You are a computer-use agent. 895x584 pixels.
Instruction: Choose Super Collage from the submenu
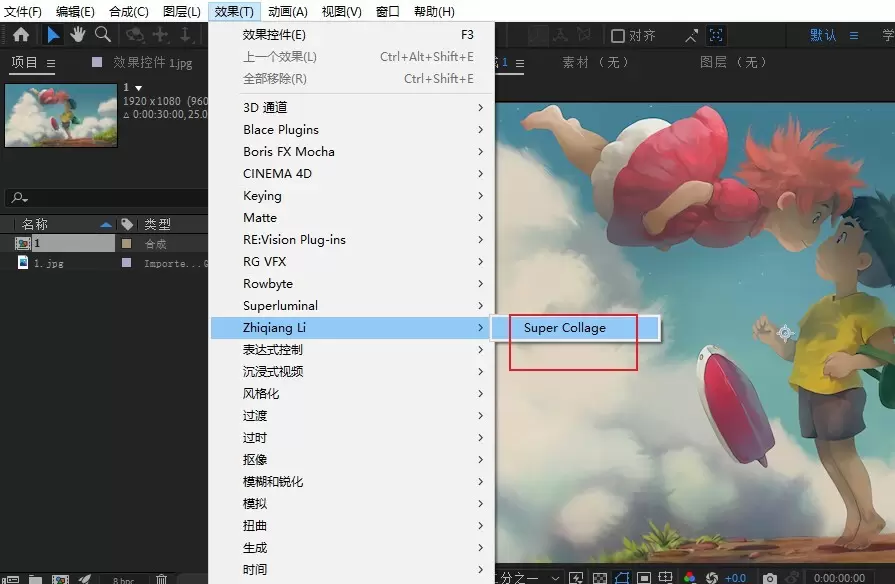pos(576,328)
